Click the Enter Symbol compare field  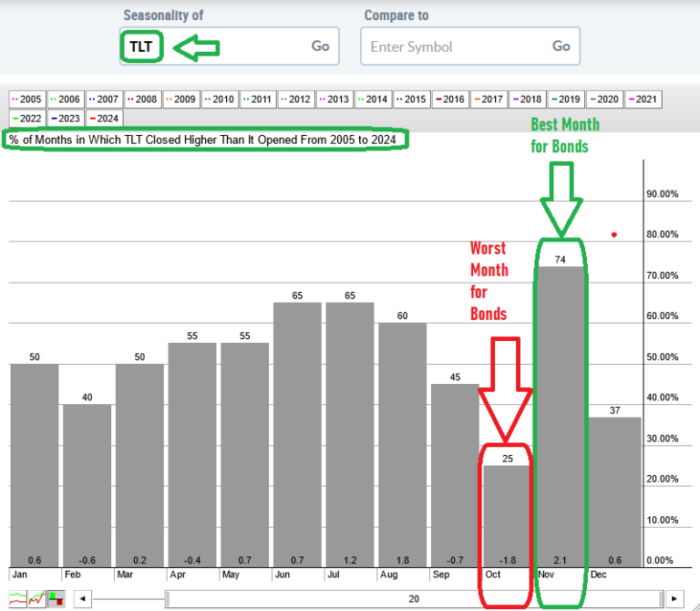(470, 46)
